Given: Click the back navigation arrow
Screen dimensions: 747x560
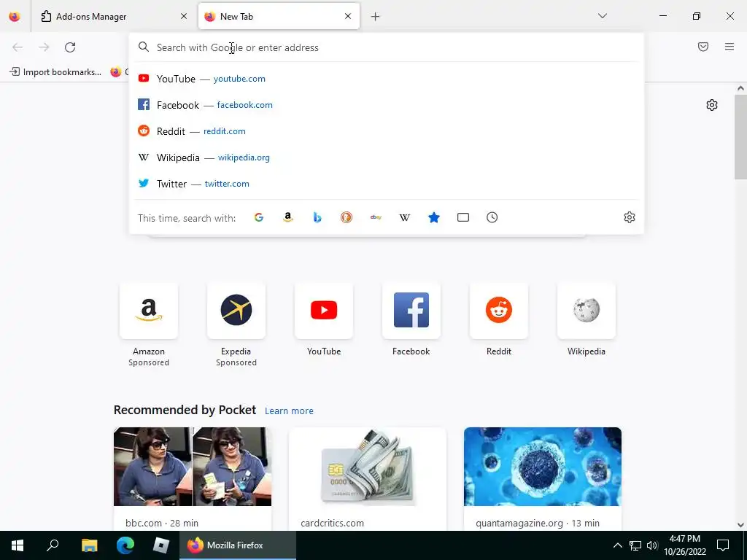Looking at the screenshot, I should tap(18, 47).
